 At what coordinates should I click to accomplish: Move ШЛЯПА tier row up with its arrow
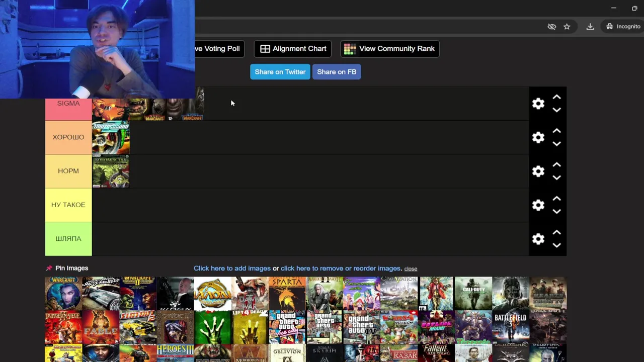point(556,232)
